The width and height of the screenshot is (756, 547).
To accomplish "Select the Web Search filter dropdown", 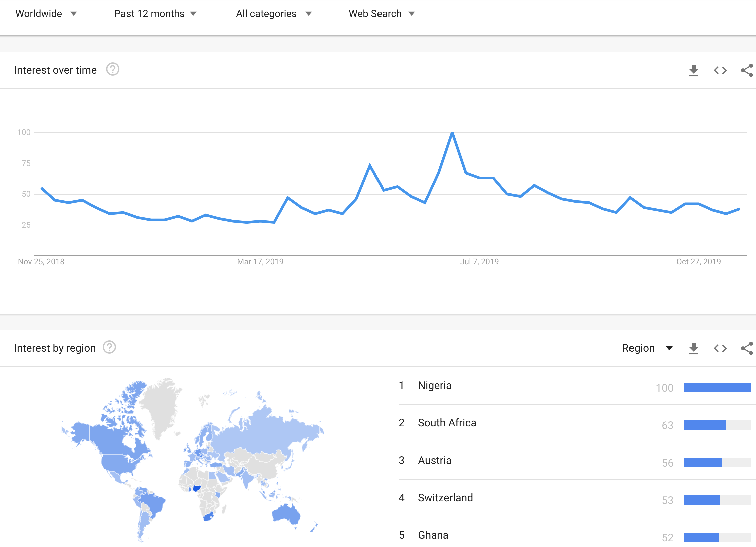I will [381, 8].
